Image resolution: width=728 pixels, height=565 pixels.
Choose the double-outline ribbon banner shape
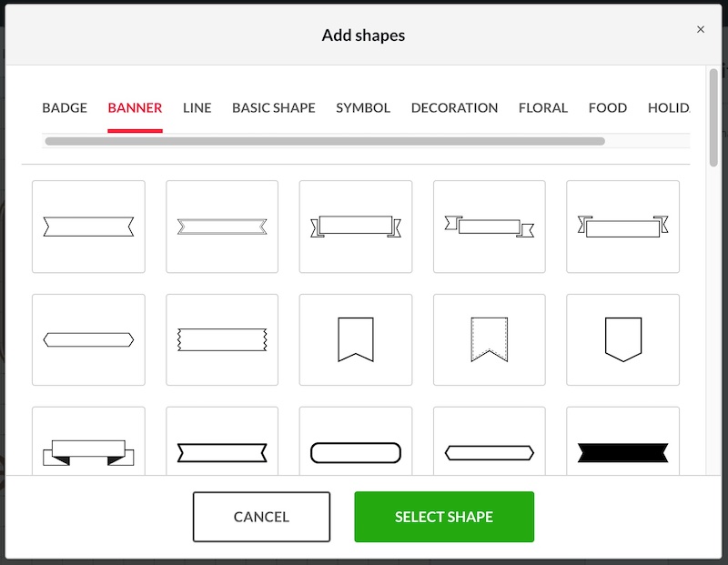tap(222, 227)
